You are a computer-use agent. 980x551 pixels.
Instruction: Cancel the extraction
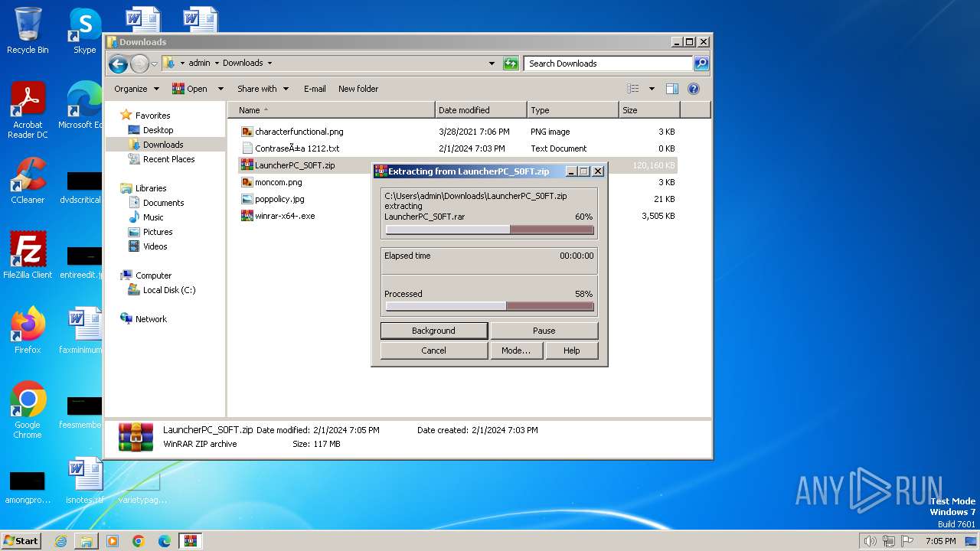tap(433, 350)
